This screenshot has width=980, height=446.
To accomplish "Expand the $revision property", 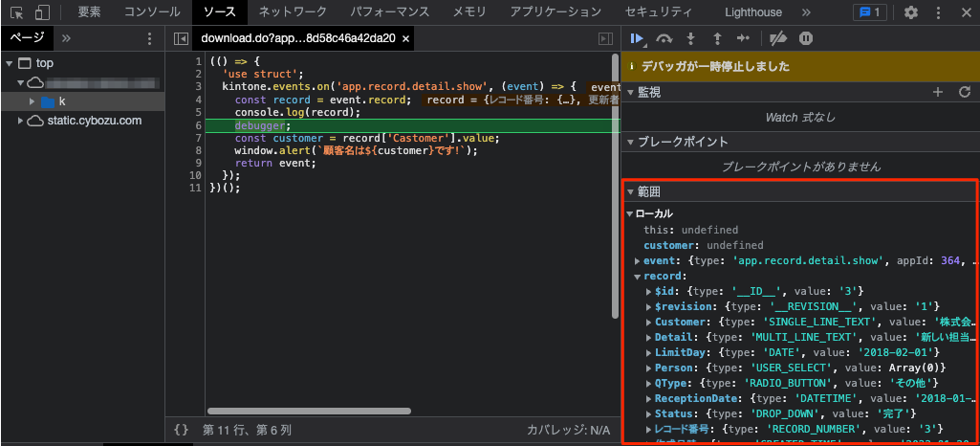I will pos(649,306).
